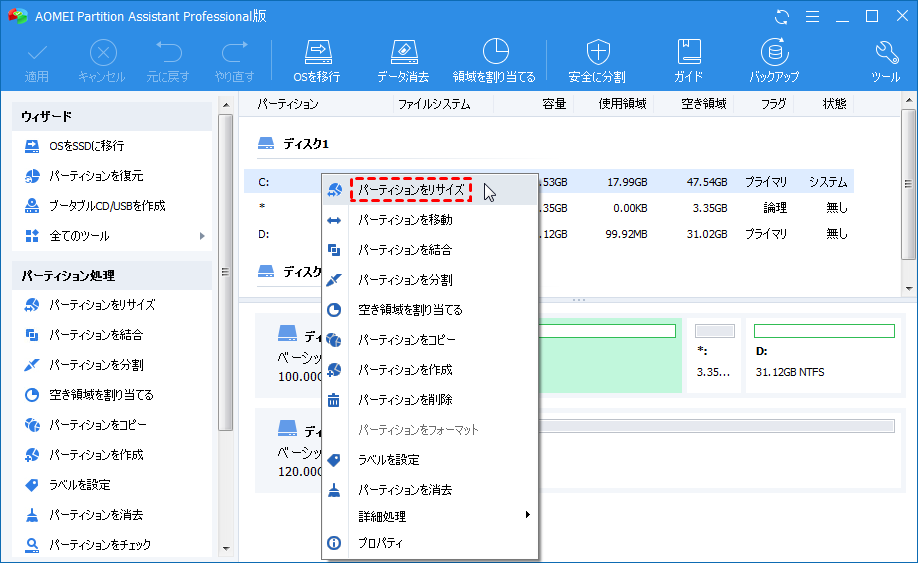918x563 pixels.
Task: Select the unallocated * partition row
Action: pyautogui.click(x=549, y=208)
